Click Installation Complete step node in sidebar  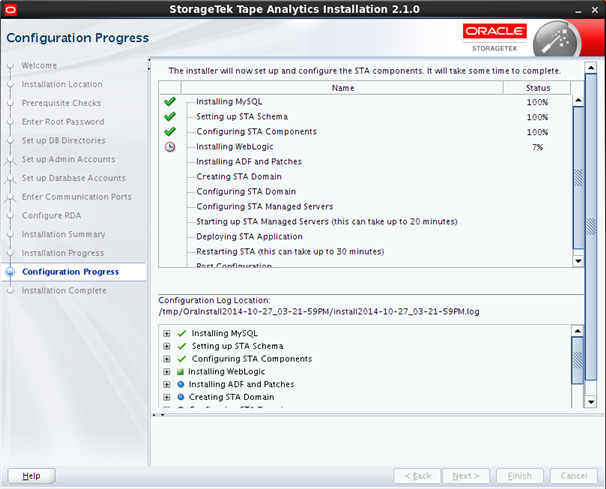(x=10, y=291)
